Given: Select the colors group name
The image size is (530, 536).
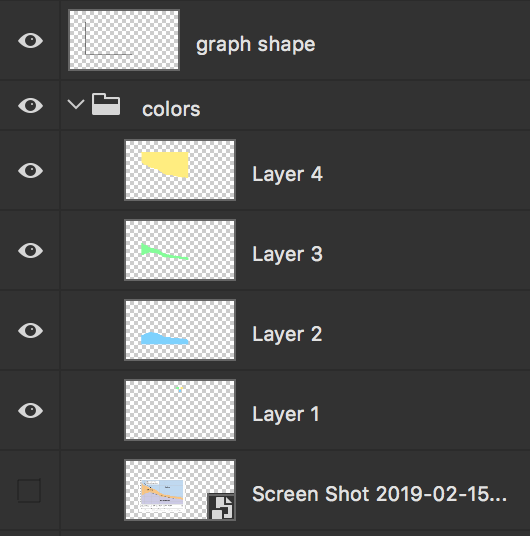Looking at the screenshot, I should (171, 109).
